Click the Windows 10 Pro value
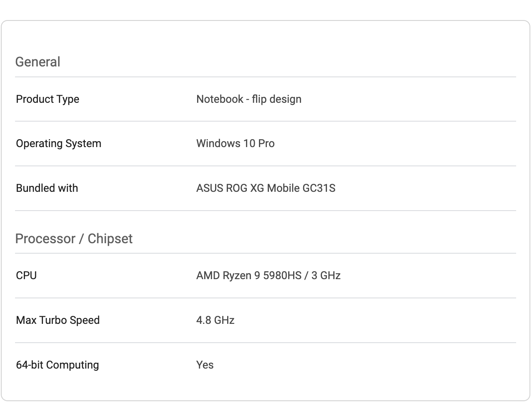532x402 pixels. coord(235,143)
